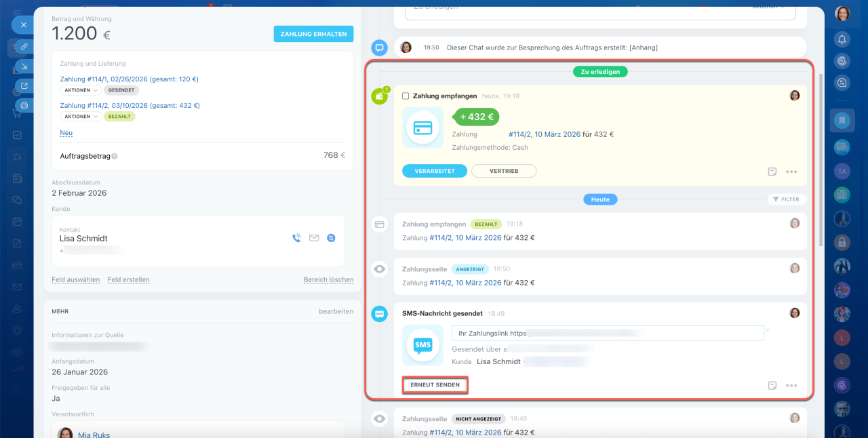Click the printer icon on the side tab
This screenshot has width=868, height=438.
click(x=24, y=106)
